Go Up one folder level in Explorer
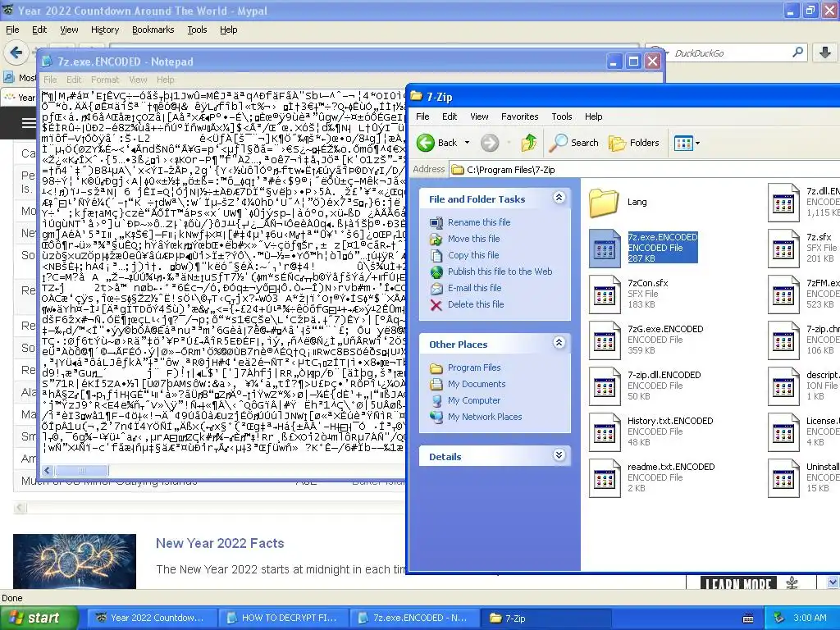The width and height of the screenshot is (840, 630). pos(529,143)
